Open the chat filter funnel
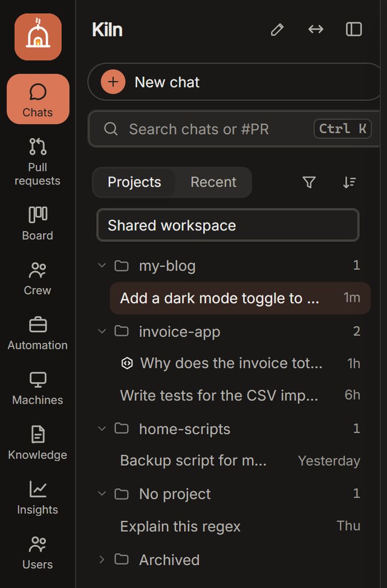Screen dimensions: 387x588 click(309, 183)
